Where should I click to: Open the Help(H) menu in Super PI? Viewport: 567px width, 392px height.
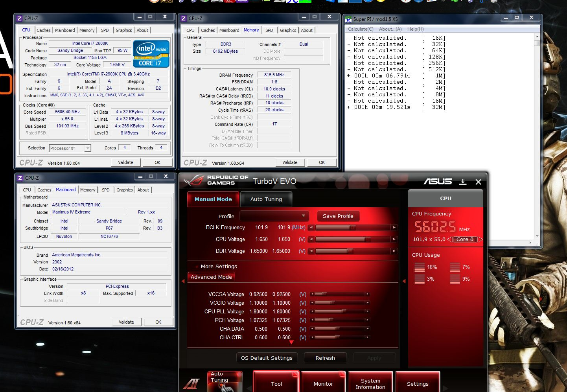click(x=415, y=29)
